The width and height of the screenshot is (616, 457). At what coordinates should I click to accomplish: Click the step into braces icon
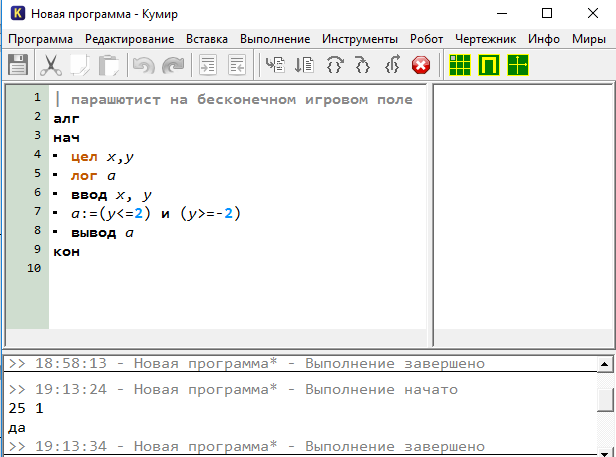(363, 65)
